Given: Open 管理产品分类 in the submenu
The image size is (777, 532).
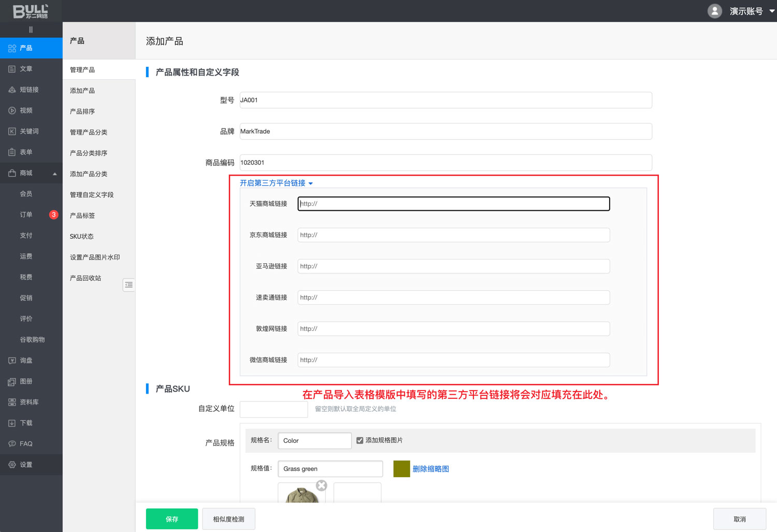Looking at the screenshot, I should [x=89, y=132].
